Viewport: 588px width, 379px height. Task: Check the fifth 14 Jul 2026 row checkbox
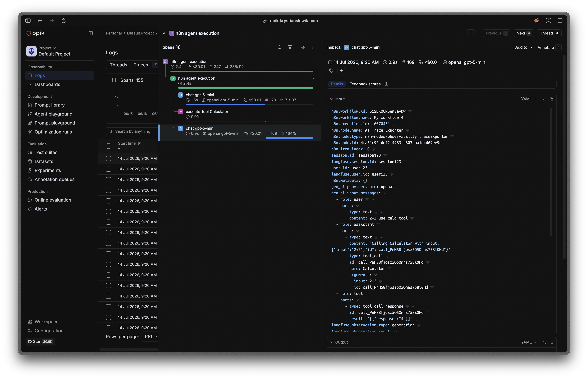[x=108, y=201]
